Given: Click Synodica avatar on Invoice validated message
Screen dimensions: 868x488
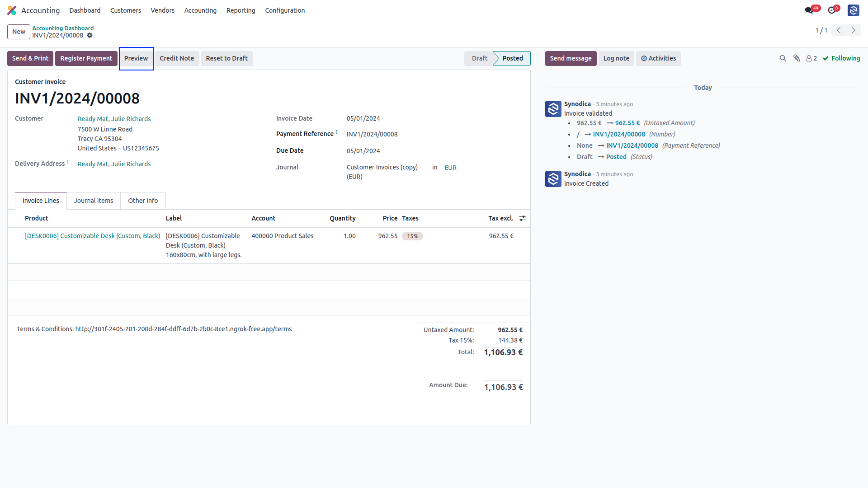Looking at the screenshot, I should [x=553, y=109].
